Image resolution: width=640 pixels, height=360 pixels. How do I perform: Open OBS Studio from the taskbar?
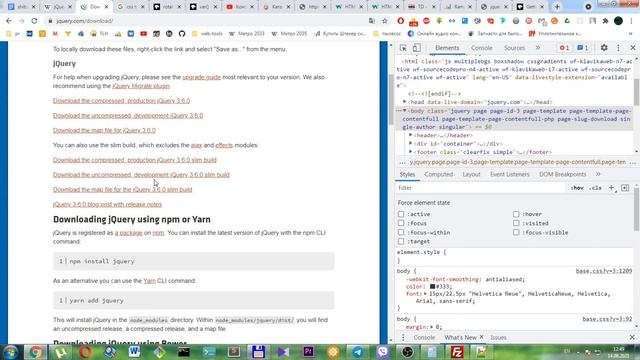tap(407, 352)
